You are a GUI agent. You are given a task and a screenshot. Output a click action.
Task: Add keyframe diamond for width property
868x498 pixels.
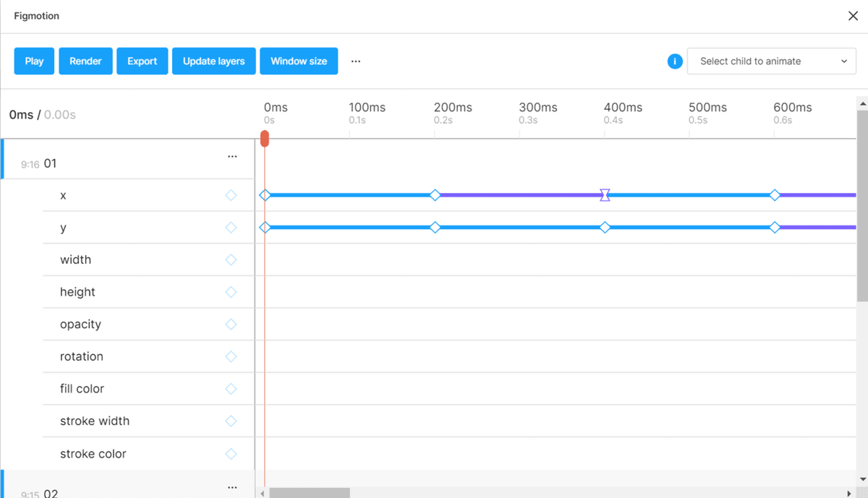(231, 259)
